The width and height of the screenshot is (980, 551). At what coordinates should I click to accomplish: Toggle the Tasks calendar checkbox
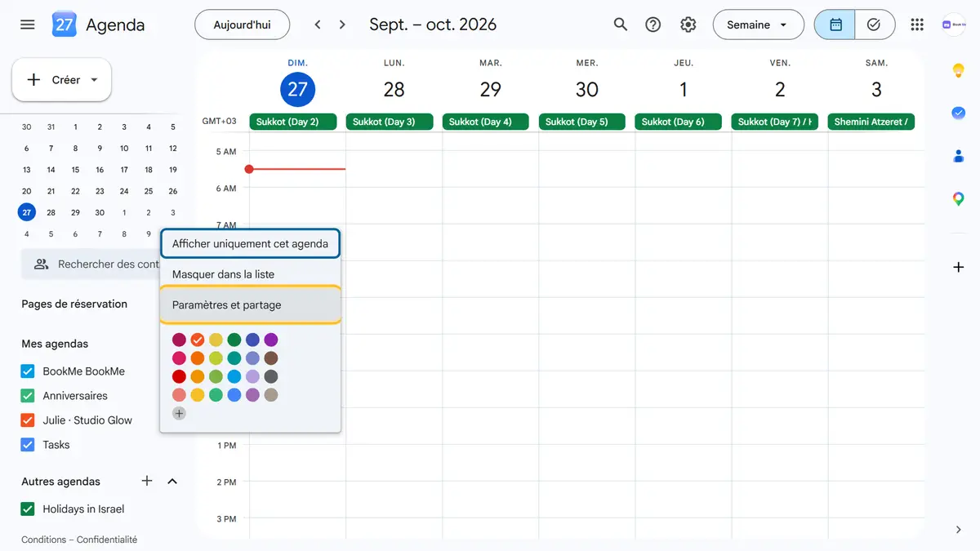coord(27,445)
